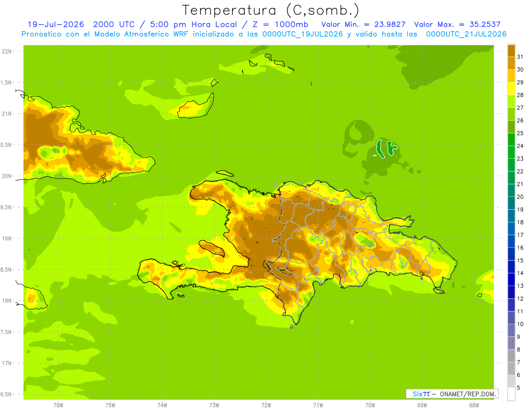Pick the dark-orange legend swatch above 31
Screen dimensions: 532x411
[511, 51]
